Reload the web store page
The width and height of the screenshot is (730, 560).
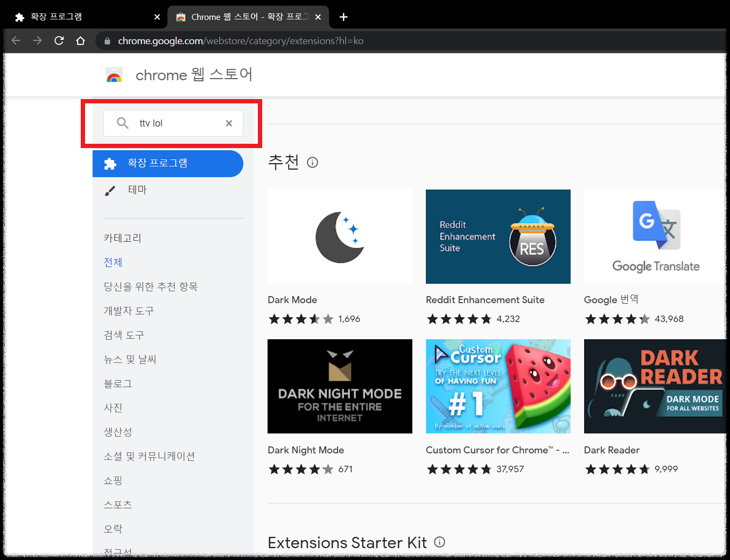tap(59, 40)
